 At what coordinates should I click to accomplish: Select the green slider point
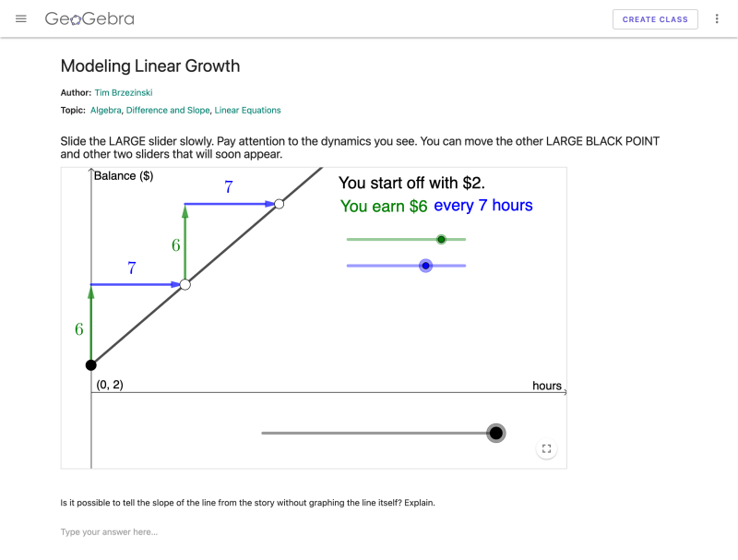click(441, 239)
